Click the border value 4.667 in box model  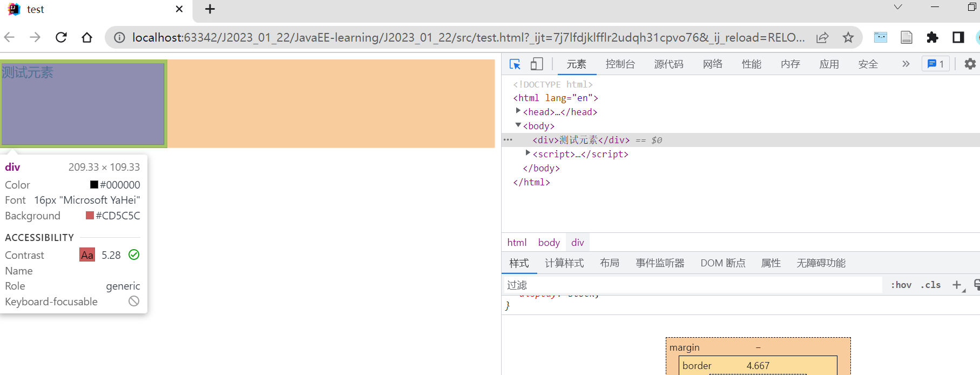point(758,366)
